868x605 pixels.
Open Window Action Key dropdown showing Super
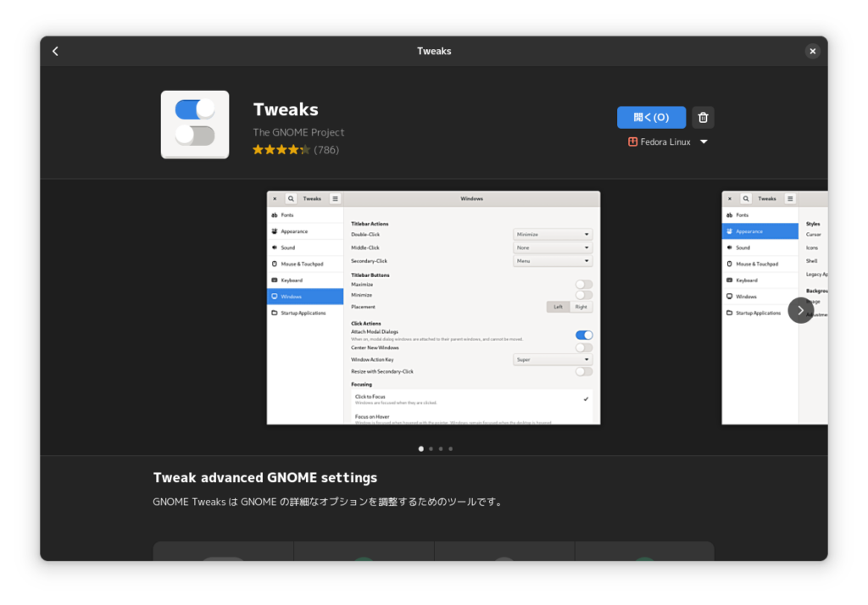click(x=553, y=360)
